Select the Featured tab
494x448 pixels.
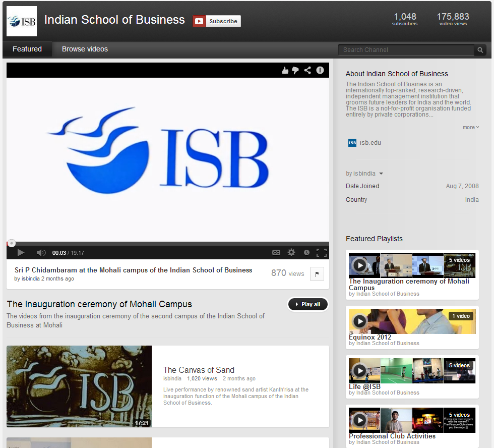tap(27, 49)
